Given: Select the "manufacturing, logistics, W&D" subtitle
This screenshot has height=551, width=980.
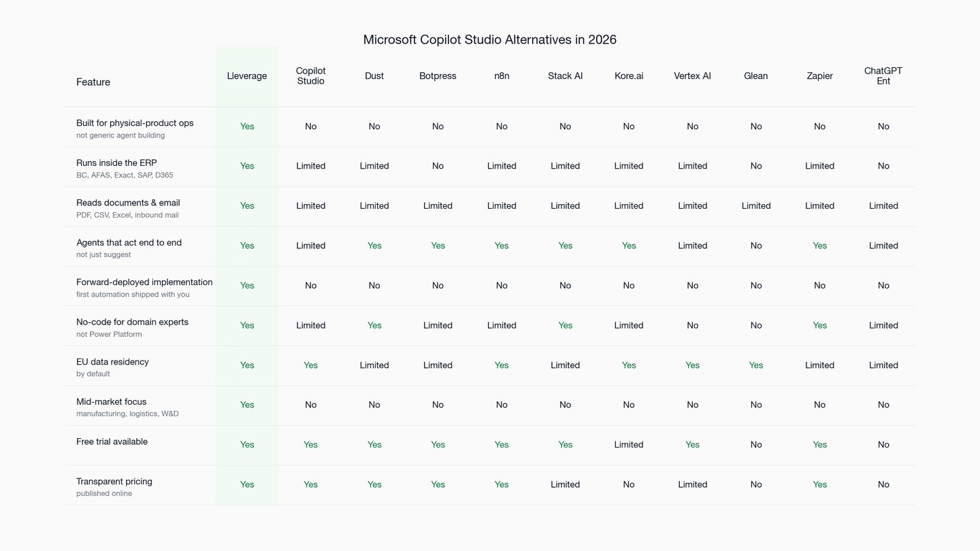Looking at the screenshot, I should coord(127,414).
